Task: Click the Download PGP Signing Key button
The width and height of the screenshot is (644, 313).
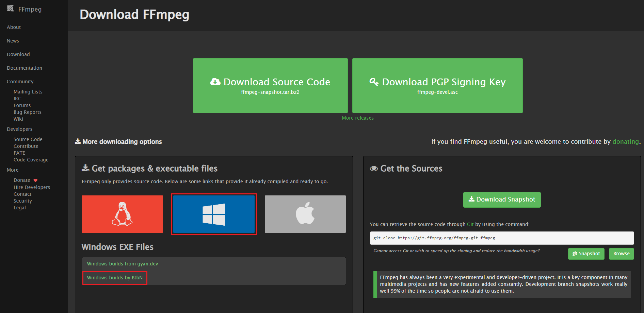Action: tap(437, 86)
